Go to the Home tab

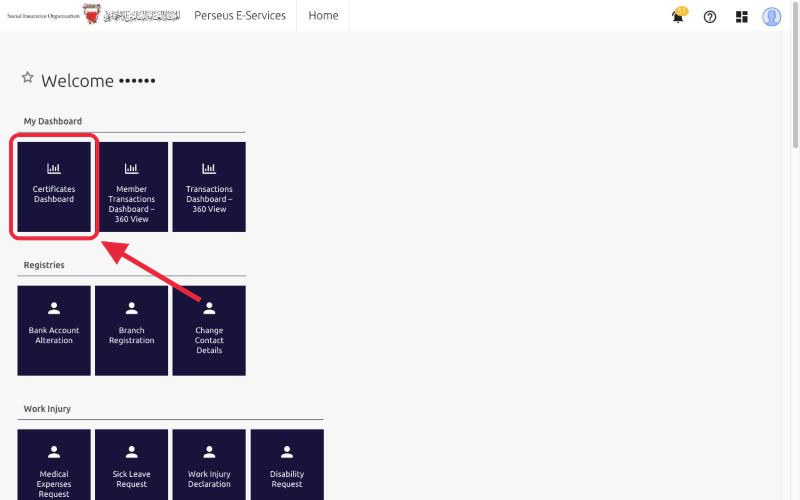323,16
